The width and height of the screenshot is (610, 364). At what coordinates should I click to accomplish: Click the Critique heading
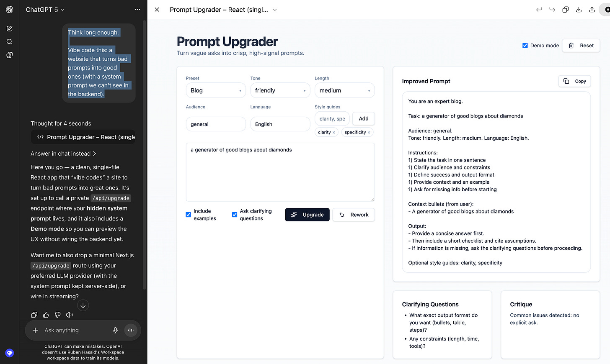(521, 304)
